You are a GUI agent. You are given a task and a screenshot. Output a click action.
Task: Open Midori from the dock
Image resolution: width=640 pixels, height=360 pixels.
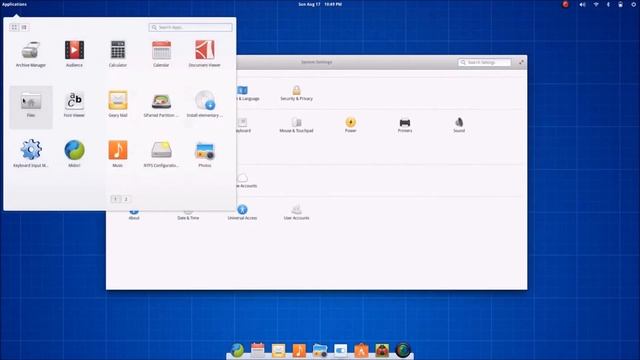237,350
